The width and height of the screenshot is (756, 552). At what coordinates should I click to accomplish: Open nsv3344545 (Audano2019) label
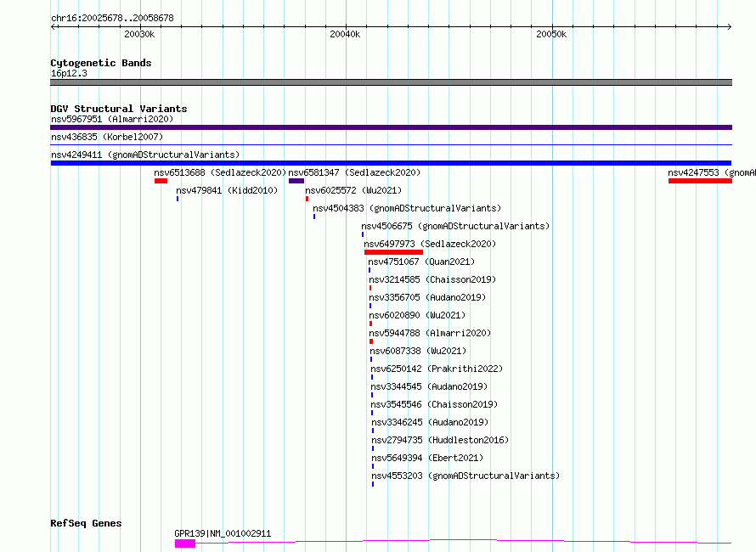429,386
